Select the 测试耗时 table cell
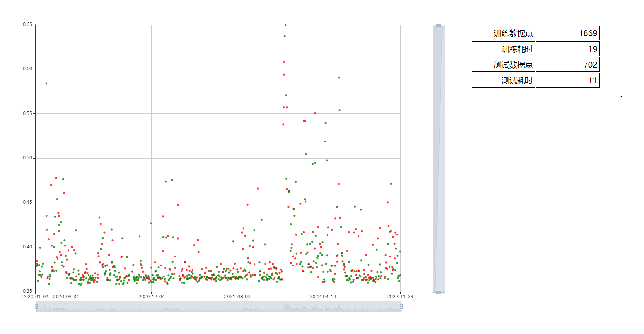The width and height of the screenshot is (644, 334). click(x=504, y=80)
